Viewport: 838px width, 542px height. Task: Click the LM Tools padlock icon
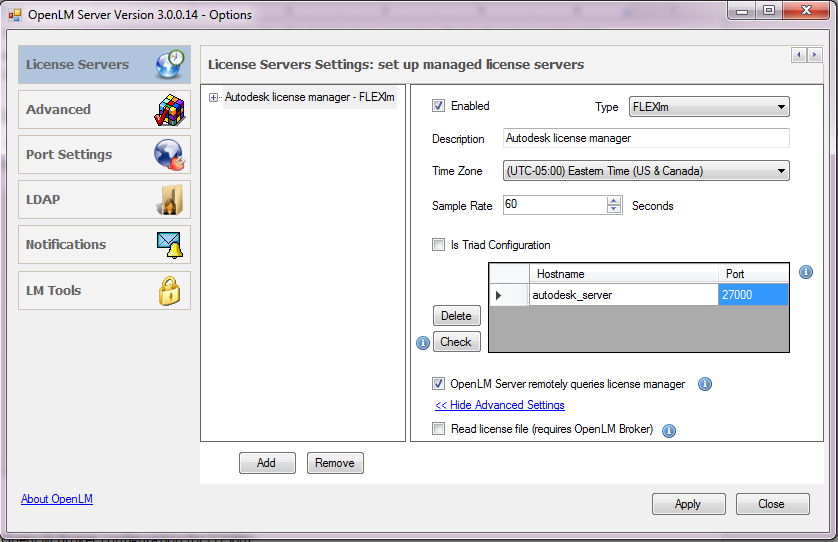[x=169, y=291]
